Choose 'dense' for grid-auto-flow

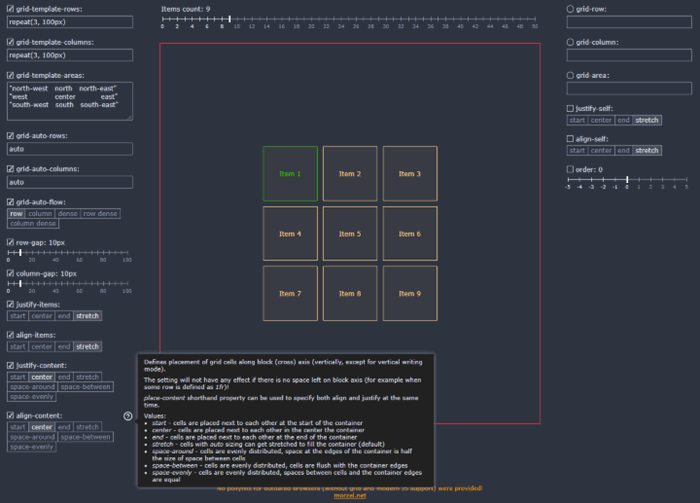click(68, 214)
